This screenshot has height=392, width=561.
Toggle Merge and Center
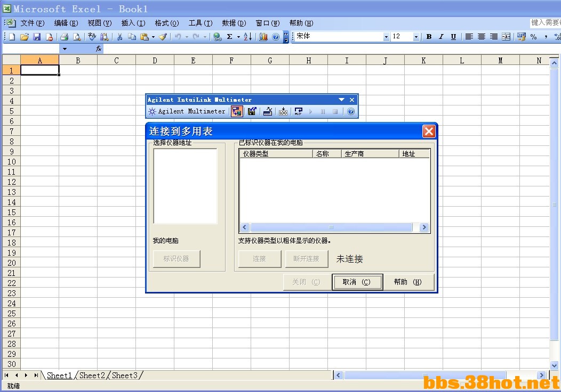point(506,36)
